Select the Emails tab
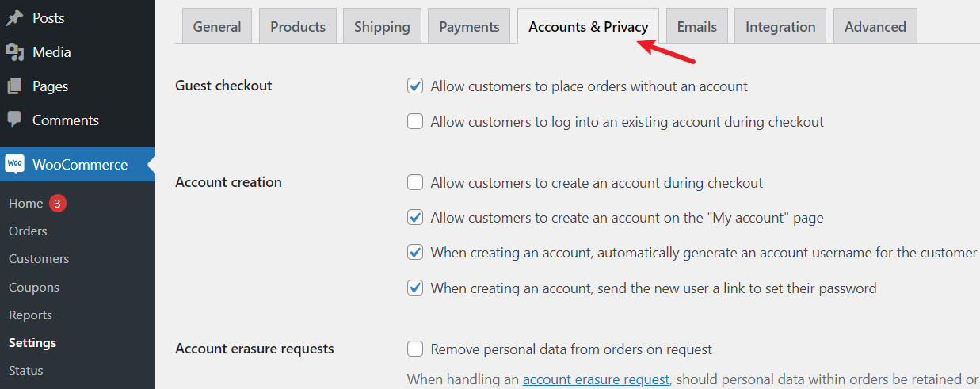The image size is (980, 389). (697, 26)
